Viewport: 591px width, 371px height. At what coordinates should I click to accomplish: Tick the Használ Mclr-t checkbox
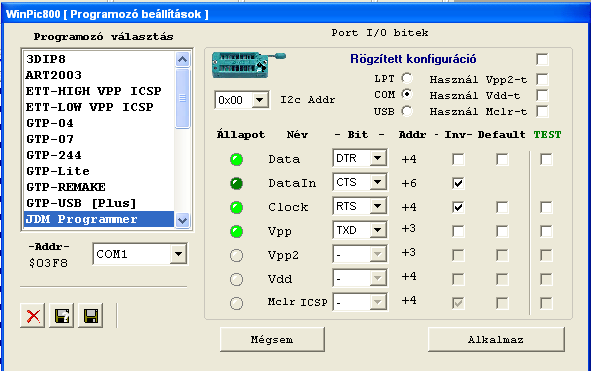point(542,112)
